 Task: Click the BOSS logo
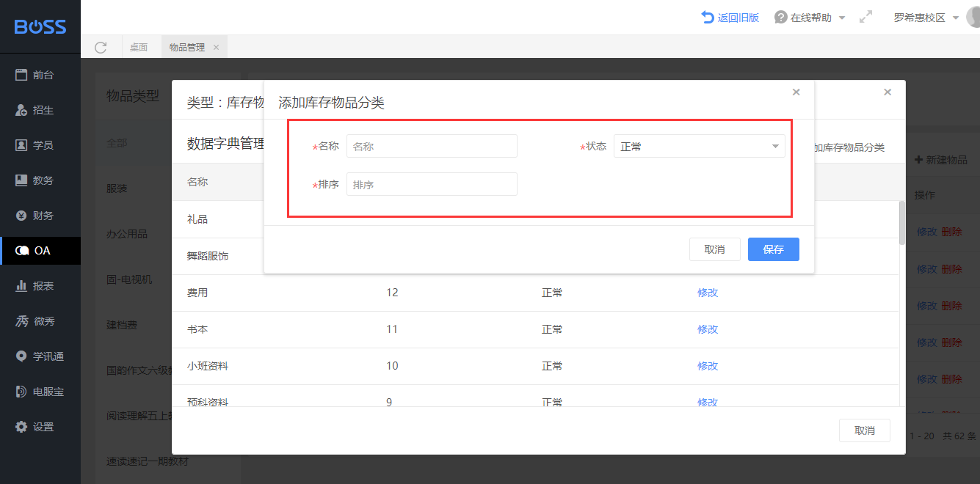tap(40, 27)
